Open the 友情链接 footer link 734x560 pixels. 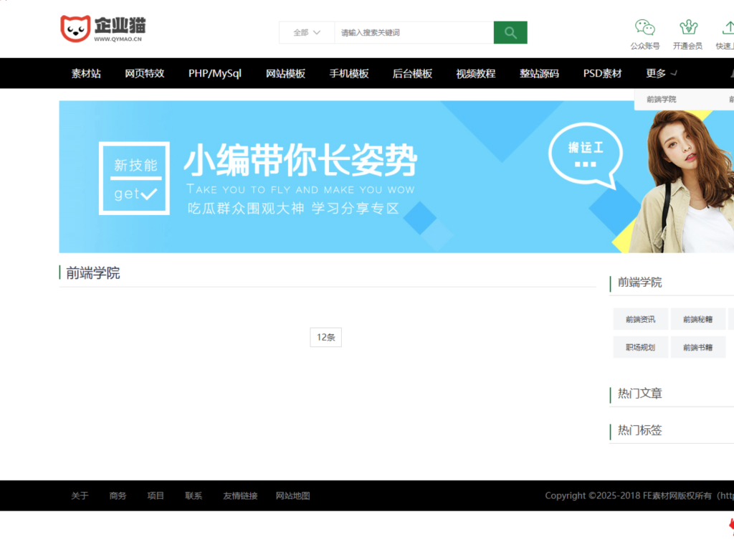pyautogui.click(x=240, y=495)
